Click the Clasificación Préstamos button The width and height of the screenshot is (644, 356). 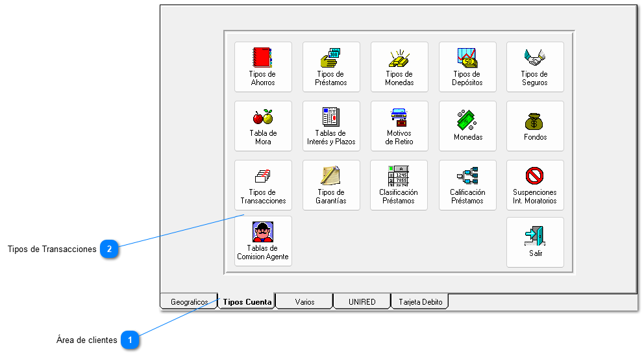(x=399, y=185)
